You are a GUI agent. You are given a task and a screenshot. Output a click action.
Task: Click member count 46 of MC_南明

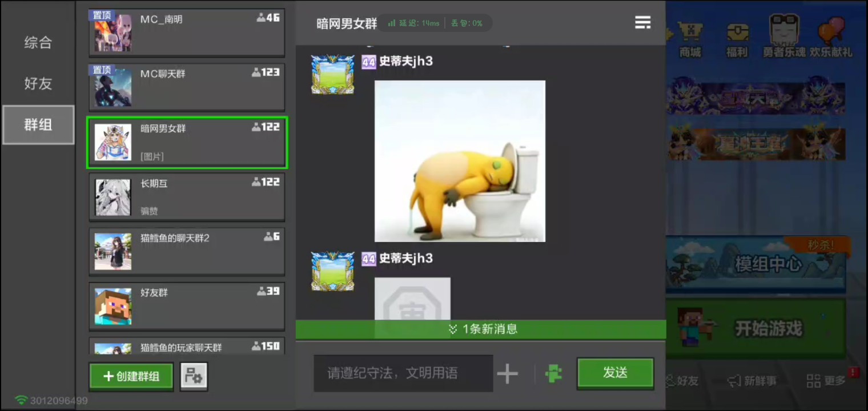click(x=268, y=18)
